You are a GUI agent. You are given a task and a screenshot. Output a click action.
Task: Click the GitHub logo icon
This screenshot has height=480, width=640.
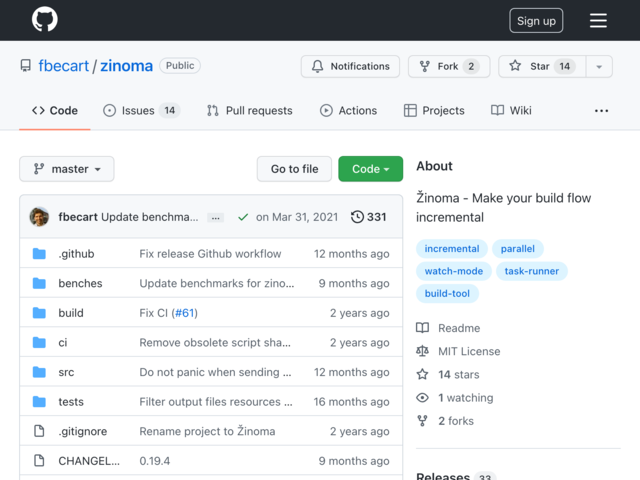[x=44, y=20]
